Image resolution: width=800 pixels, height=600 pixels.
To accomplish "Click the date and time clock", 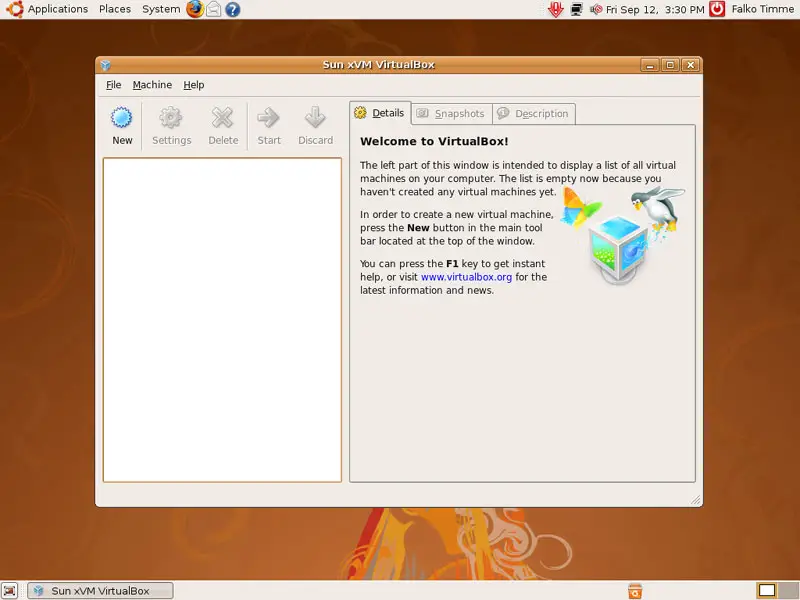I will [655, 9].
